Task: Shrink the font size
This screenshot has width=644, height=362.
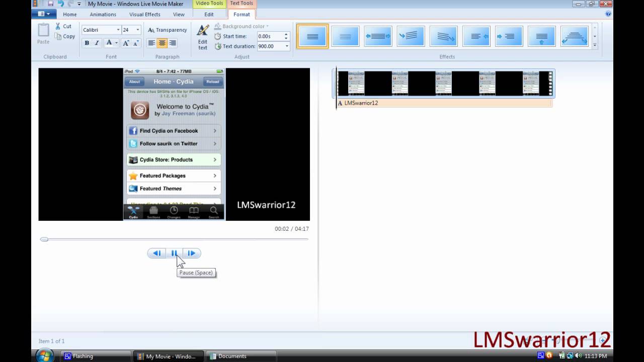Action: 136,43
